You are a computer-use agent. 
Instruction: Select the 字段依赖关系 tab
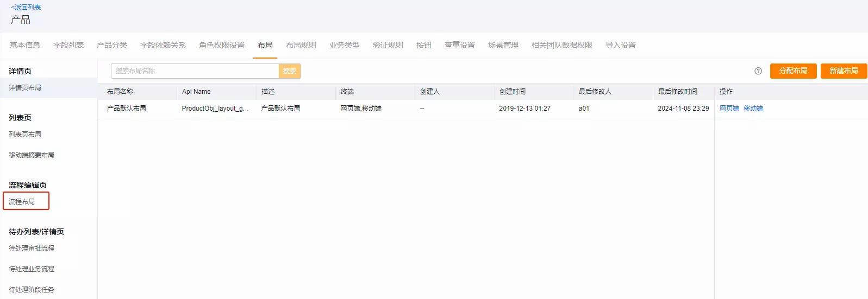[163, 45]
